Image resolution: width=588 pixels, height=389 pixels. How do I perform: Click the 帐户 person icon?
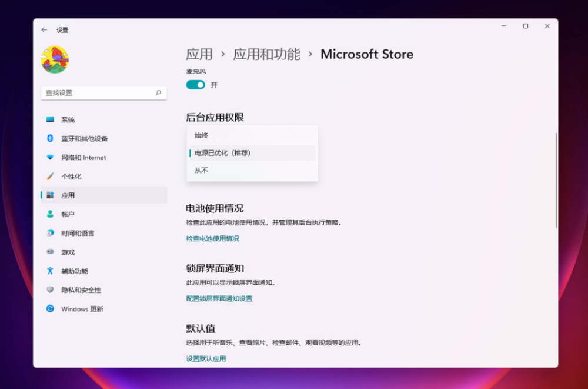(50, 214)
